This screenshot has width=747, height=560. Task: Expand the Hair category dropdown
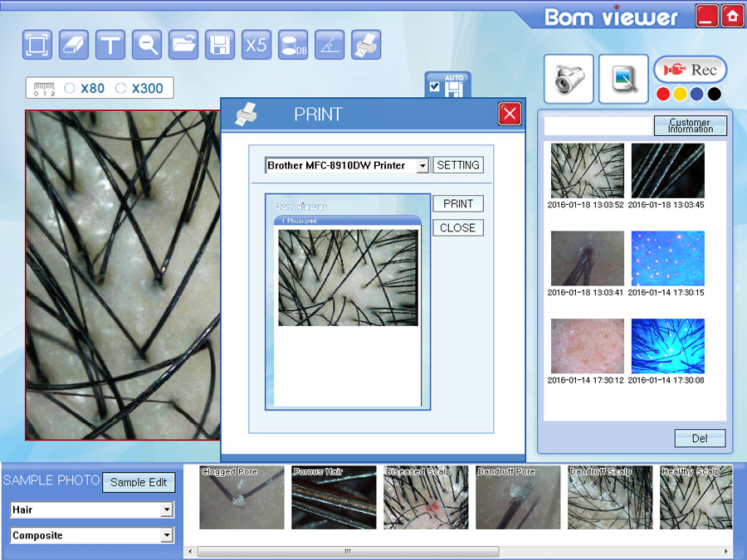(167, 510)
